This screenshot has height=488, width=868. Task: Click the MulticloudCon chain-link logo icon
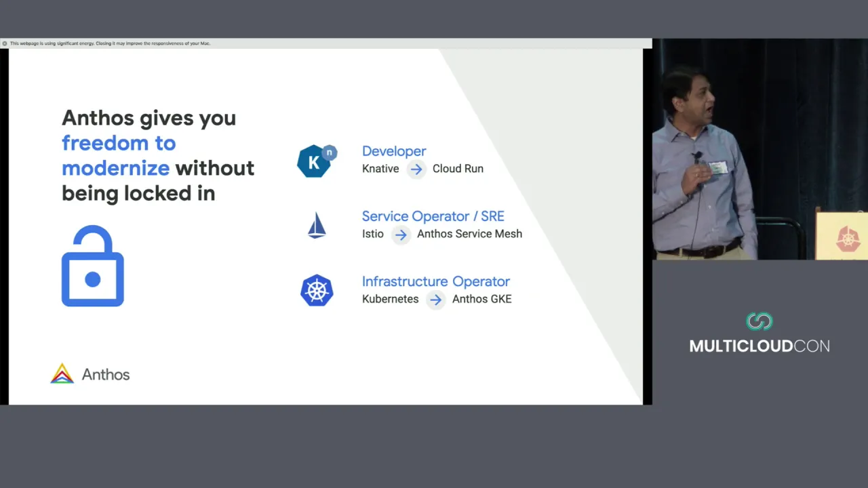pyautogui.click(x=759, y=321)
